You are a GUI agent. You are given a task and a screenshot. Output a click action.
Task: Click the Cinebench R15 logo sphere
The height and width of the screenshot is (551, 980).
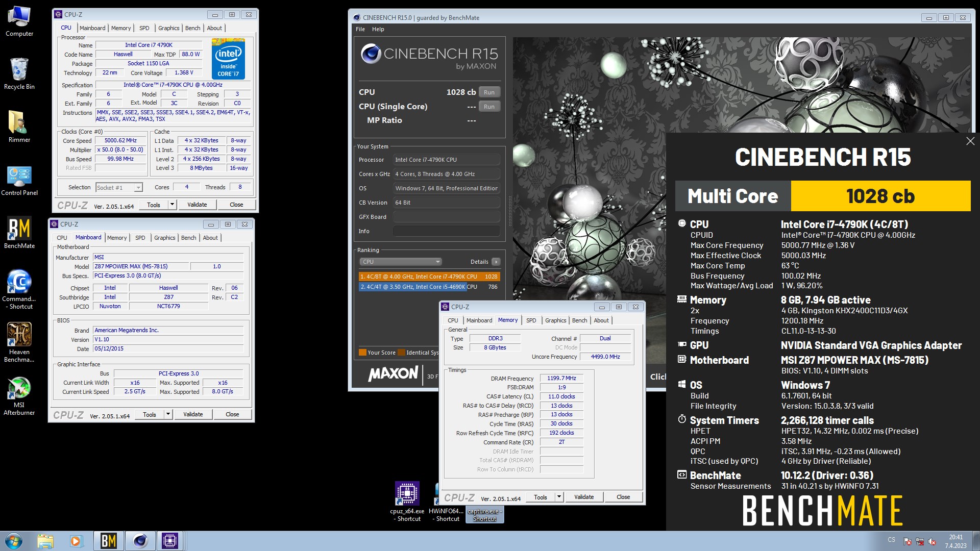[371, 54]
